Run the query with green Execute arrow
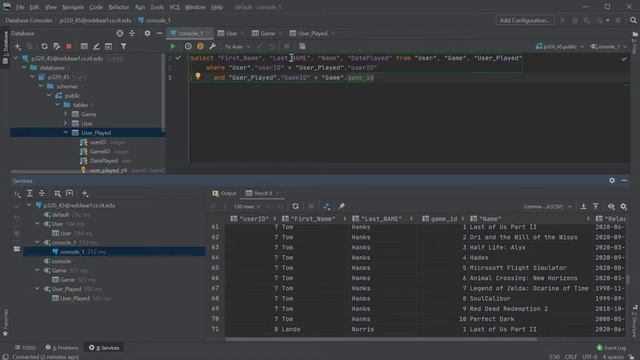 pyautogui.click(x=173, y=47)
